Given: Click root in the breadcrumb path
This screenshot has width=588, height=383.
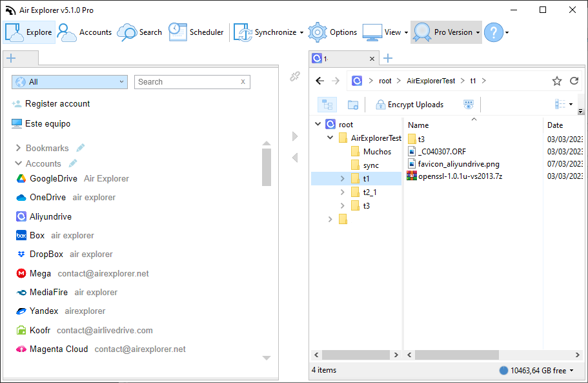Looking at the screenshot, I should 385,81.
